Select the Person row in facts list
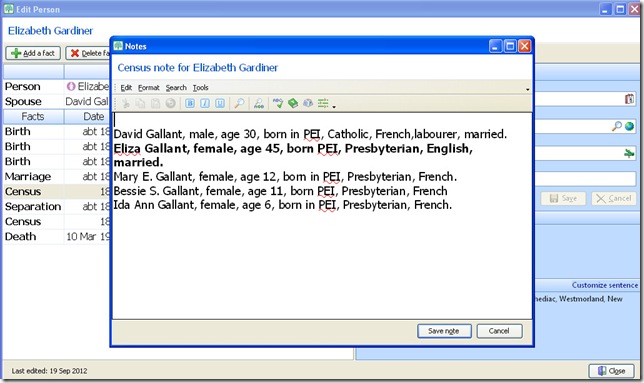The width and height of the screenshot is (644, 383). point(57,87)
